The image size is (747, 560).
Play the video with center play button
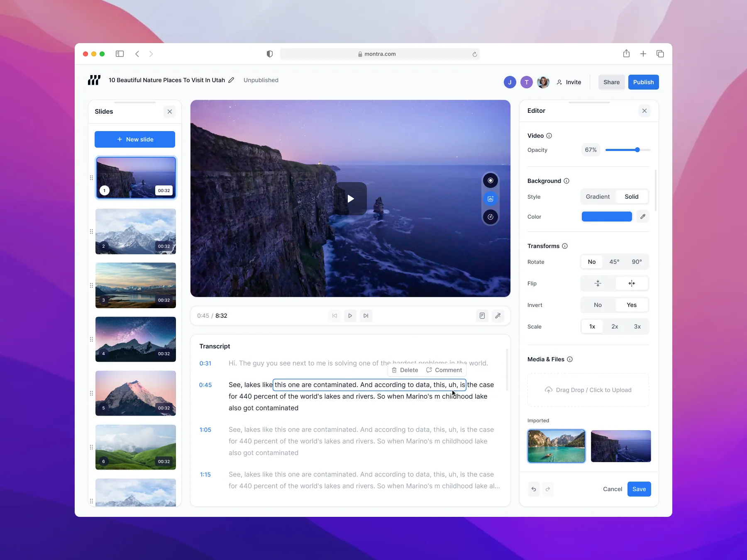[x=351, y=199]
